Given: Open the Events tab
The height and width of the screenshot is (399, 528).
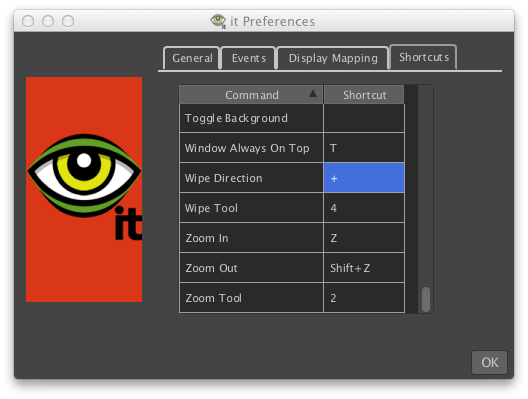Looking at the screenshot, I should click(249, 58).
